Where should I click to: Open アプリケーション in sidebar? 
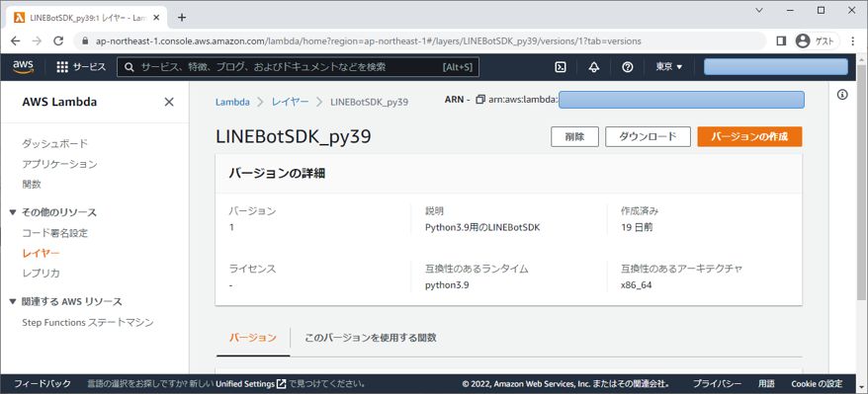pos(59,164)
